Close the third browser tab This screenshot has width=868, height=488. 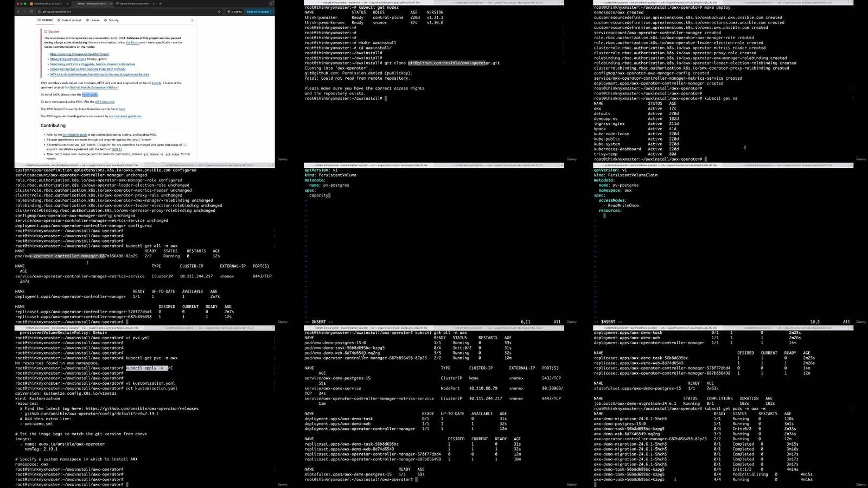[x=154, y=3]
